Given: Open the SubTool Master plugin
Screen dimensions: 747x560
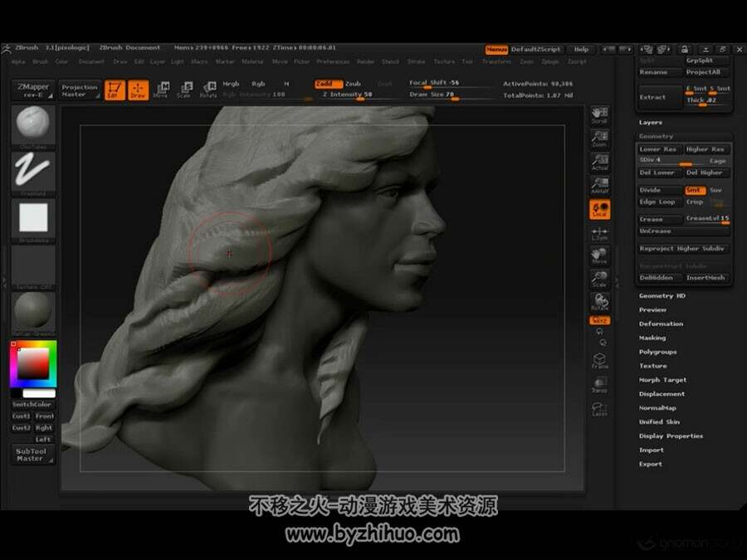Looking at the screenshot, I should click(x=32, y=455).
